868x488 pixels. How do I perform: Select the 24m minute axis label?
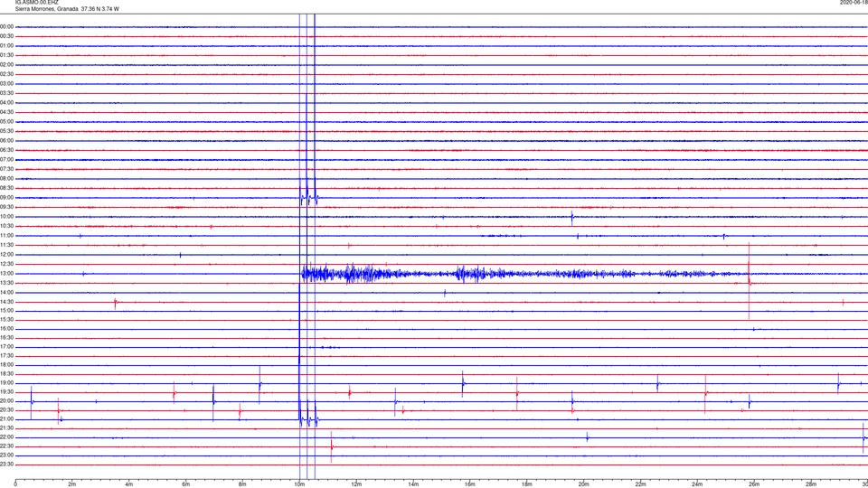coord(697,484)
